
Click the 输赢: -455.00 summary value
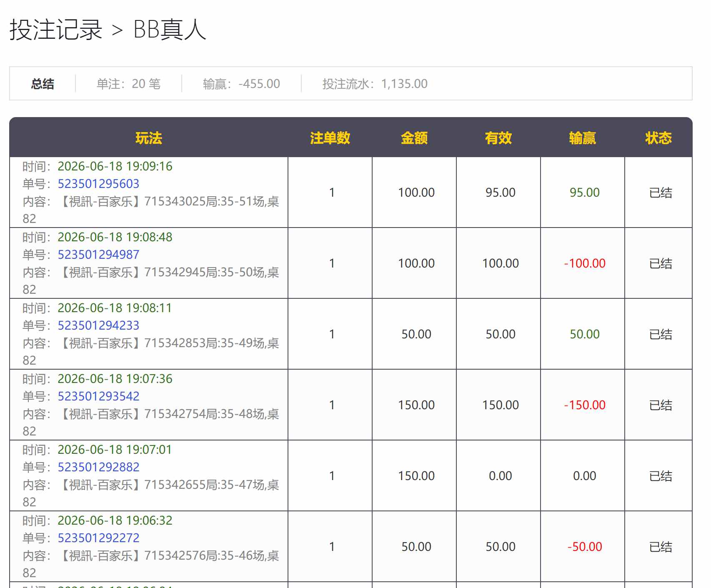click(x=241, y=84)
